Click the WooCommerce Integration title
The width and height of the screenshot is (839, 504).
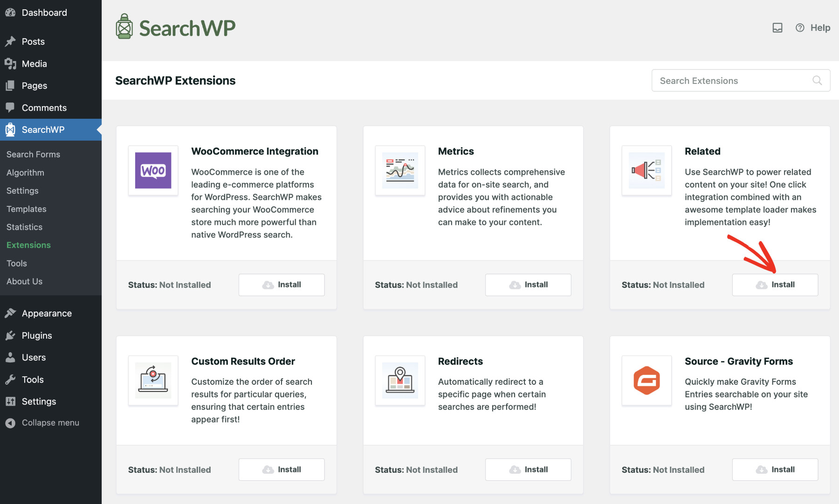pyautogui.click(x=254, y=151)
